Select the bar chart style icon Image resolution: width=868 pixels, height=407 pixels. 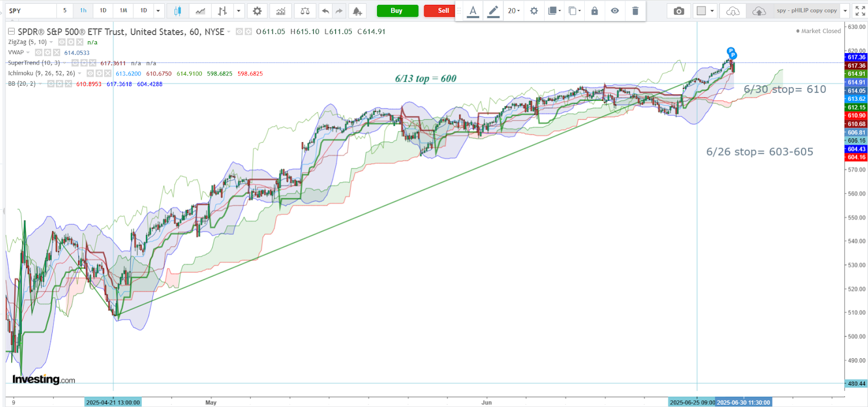pos(222,11)
